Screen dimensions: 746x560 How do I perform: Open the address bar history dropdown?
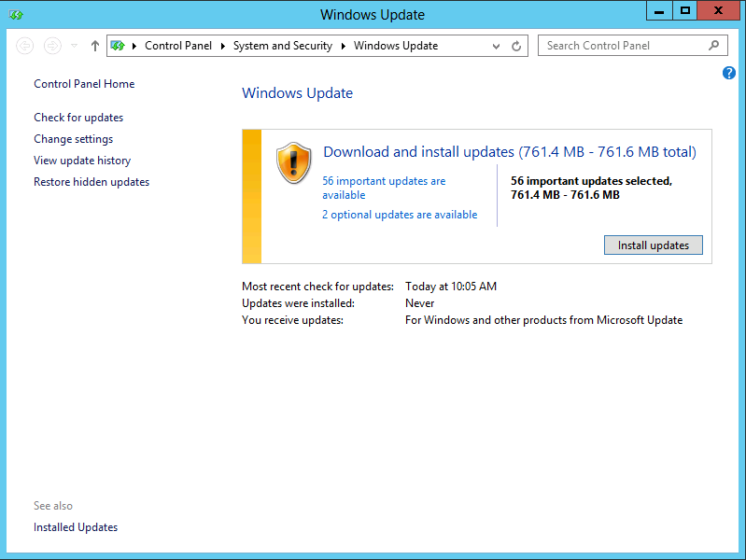click(x=496, y=46)
